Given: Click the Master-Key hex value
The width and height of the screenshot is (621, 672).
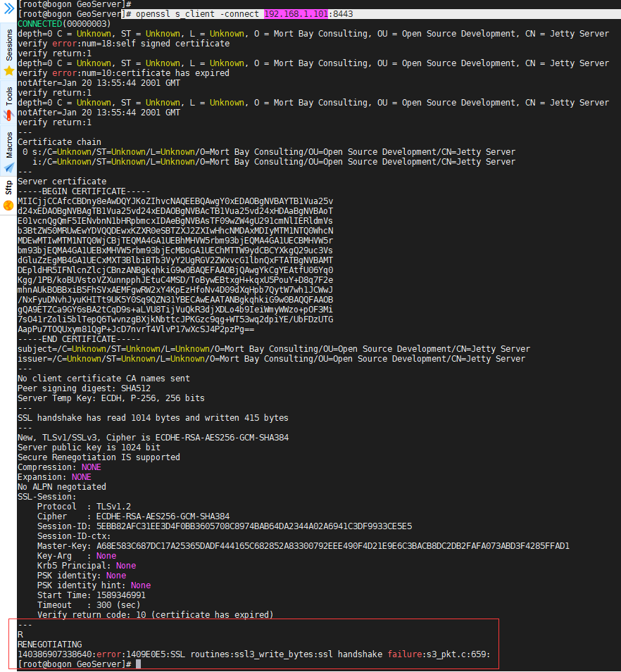Looking at the screenshot, I should pos(333,546).
